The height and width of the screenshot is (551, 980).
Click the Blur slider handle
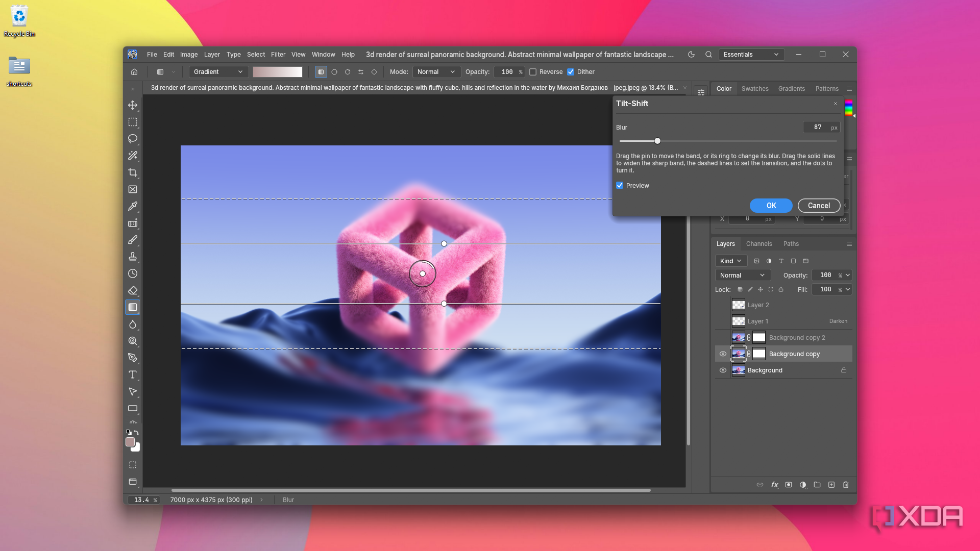(x=657, y=141)
